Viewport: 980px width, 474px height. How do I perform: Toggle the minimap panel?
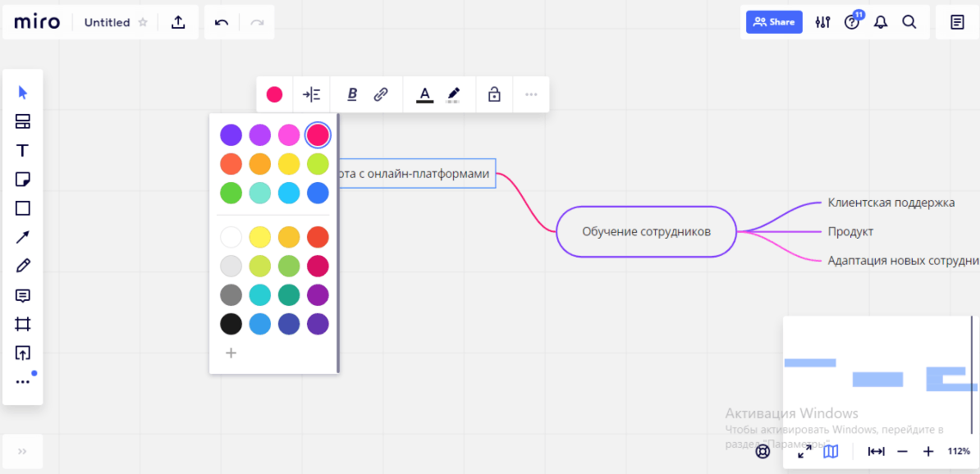pyautogui.click(x=831, y=451)
